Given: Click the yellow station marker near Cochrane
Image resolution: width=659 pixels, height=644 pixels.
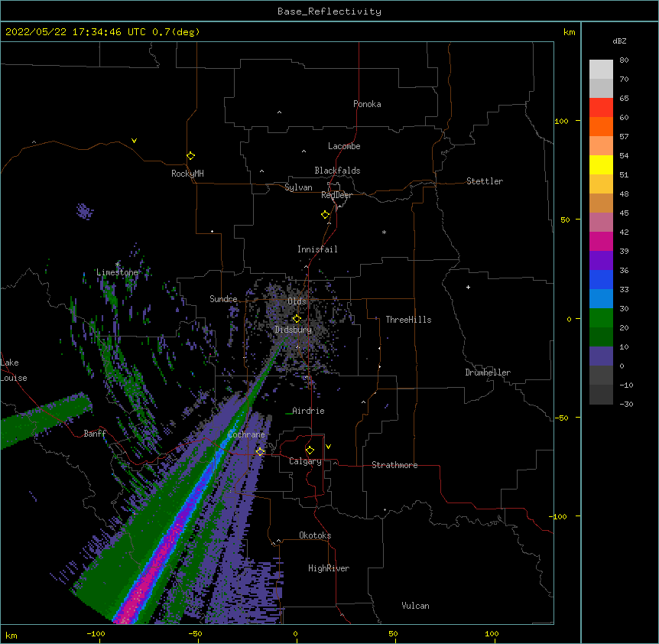Looking at the screenshot, I should 260,452.
